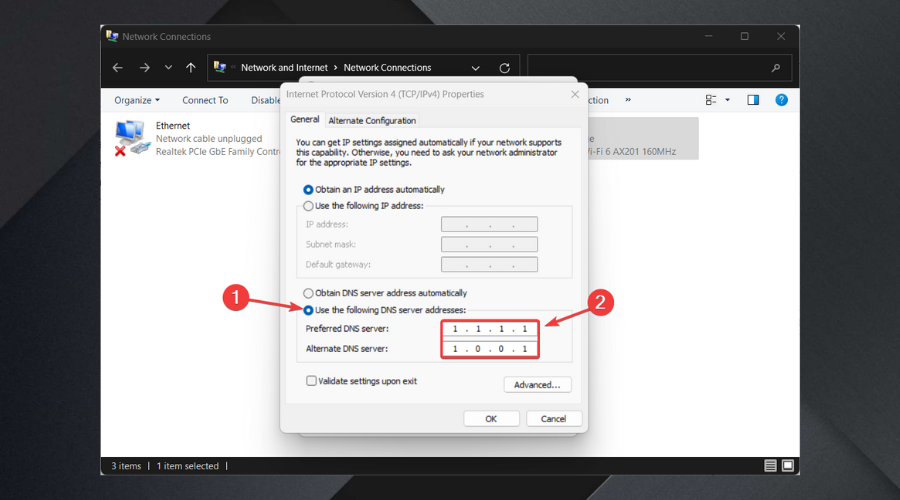
Task: Click the Default gateway field
Action: point(489,264)
